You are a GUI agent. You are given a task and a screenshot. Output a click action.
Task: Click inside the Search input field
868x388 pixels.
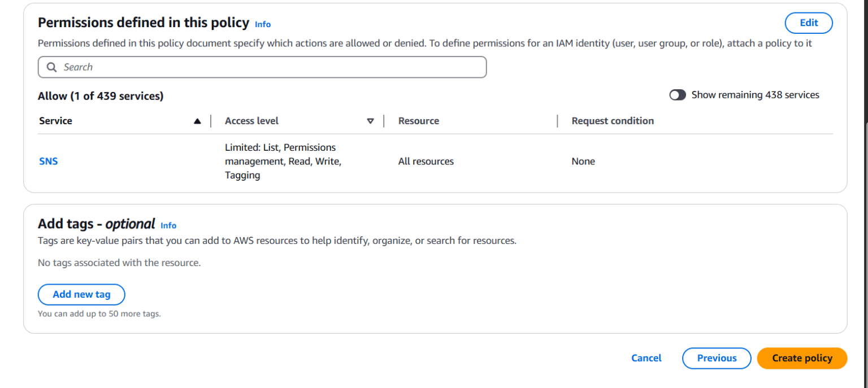[226, 67]
